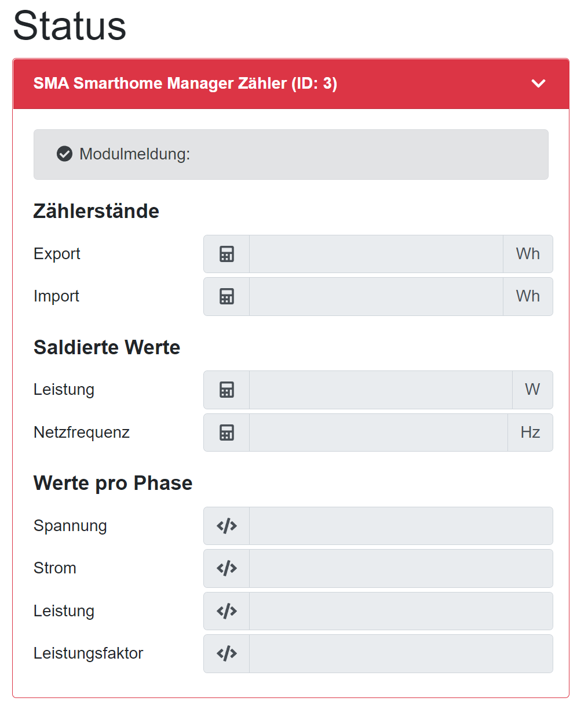Click the calculator icon beside Netzfrequenz
The image size is (588, 705).
[x=227, y=433]
